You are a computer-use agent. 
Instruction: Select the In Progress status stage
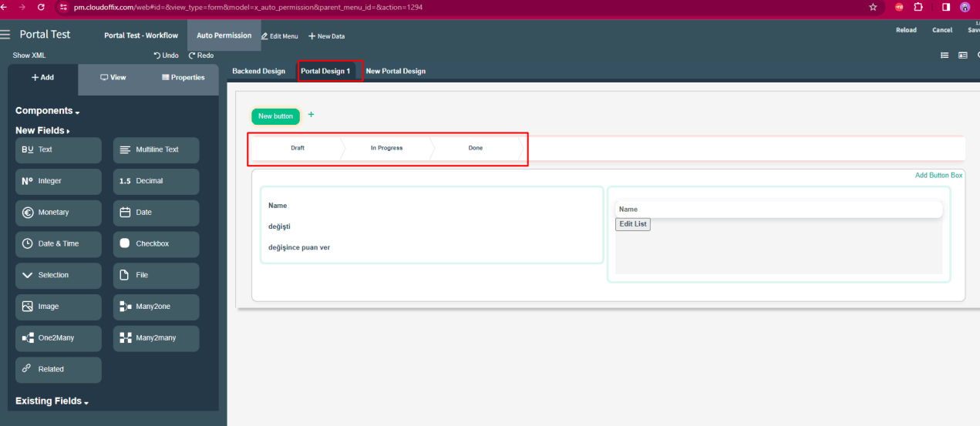pos(386,148)
